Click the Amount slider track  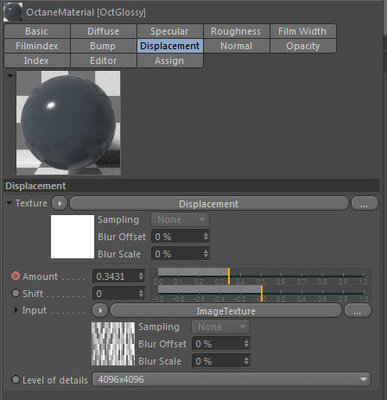(x=261, y=276)
